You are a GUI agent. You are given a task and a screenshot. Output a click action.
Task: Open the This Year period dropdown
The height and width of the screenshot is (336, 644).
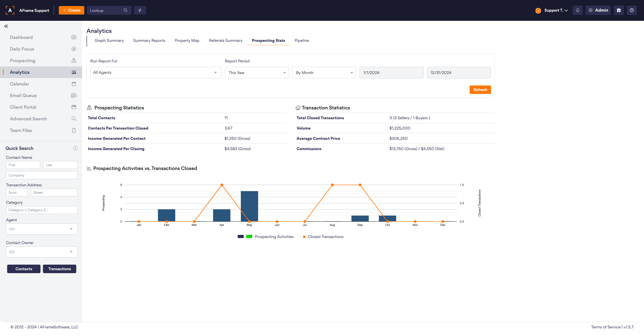[257, 72]
